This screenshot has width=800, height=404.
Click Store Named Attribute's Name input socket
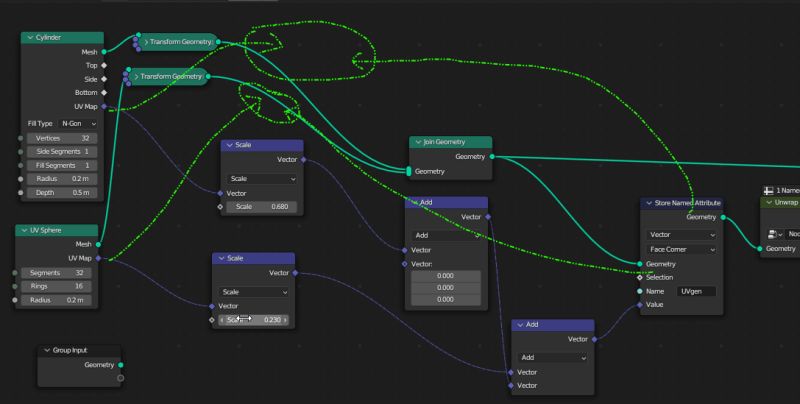[x=640, y=291]
